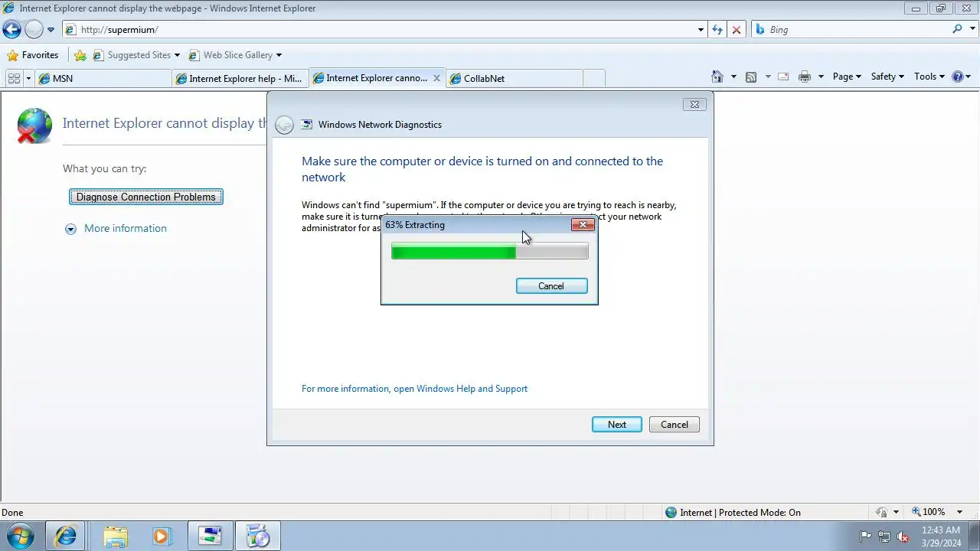Click the muted volume tray icon

click(x=903, y=536)
